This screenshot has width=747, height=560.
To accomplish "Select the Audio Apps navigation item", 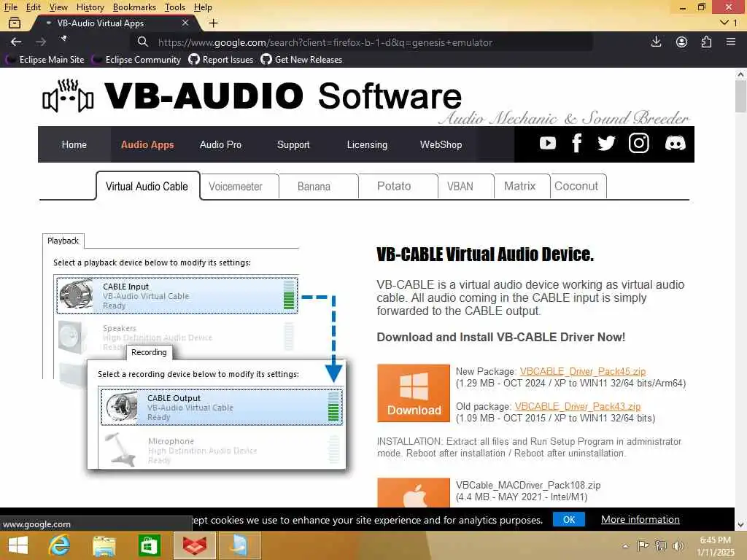I will pos(147,144).
